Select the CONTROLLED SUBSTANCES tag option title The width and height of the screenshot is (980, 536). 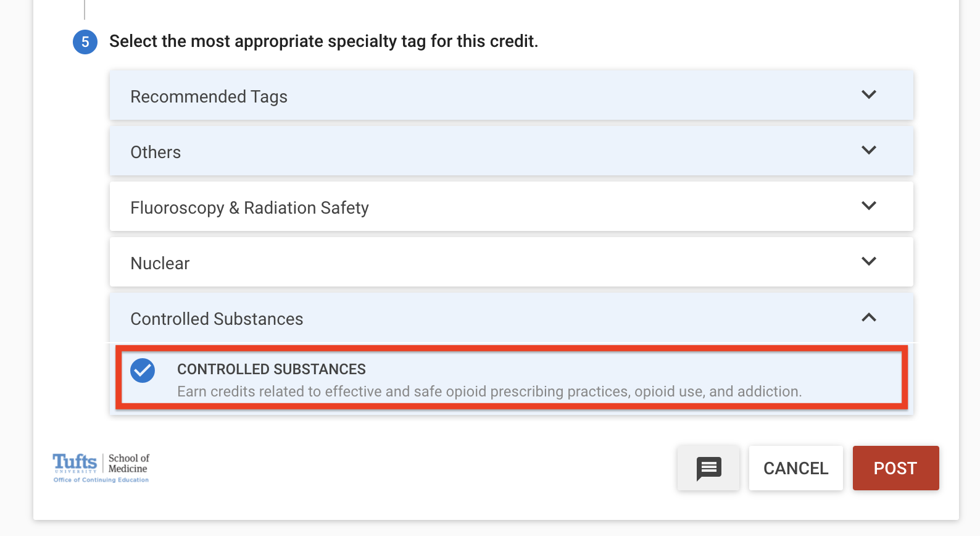click(272, 369)
